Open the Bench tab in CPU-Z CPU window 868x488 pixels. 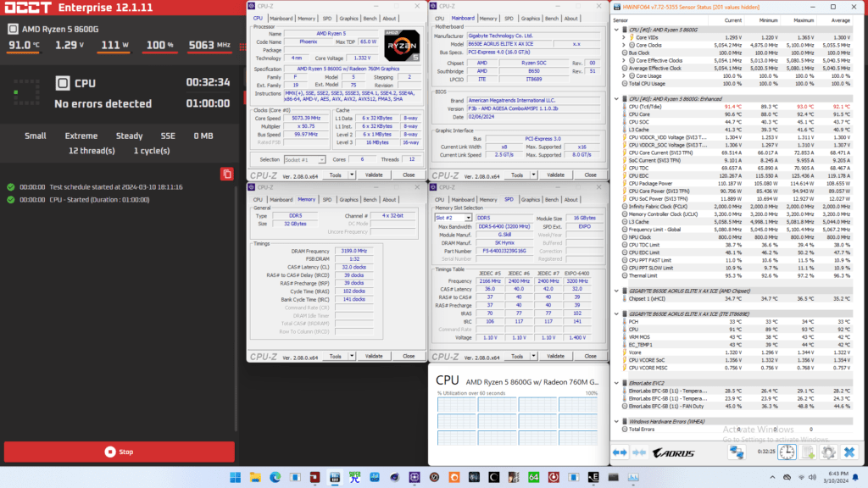coord(370,19)
